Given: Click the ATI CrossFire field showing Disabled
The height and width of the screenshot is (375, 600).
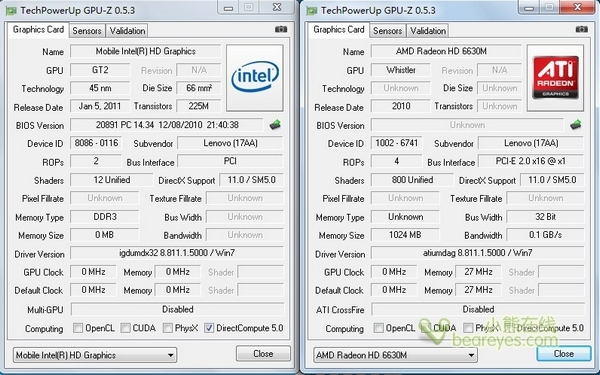Looking at the screenshot, I should (478, 309).
